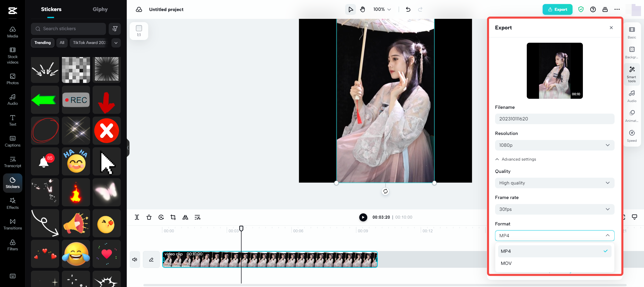Split the clip at the playhead
644x287 pixels.
pyautogui.click(x=137, y=217)
